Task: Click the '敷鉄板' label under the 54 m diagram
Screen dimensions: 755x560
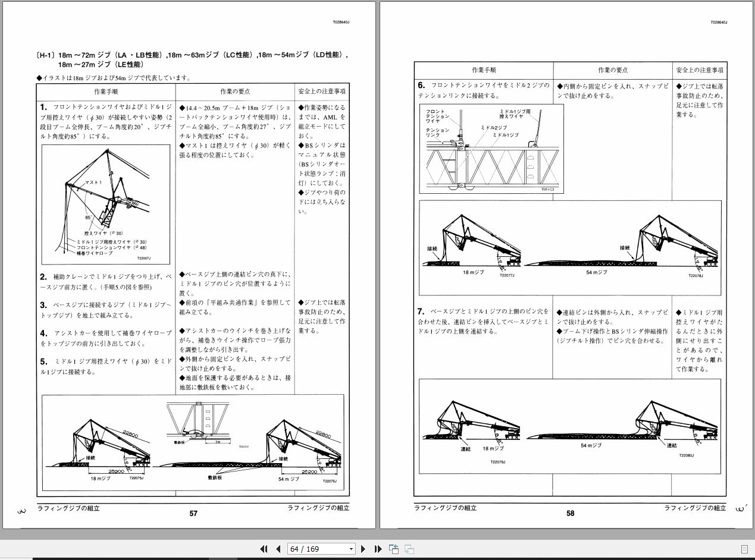Action: point(215,477)
